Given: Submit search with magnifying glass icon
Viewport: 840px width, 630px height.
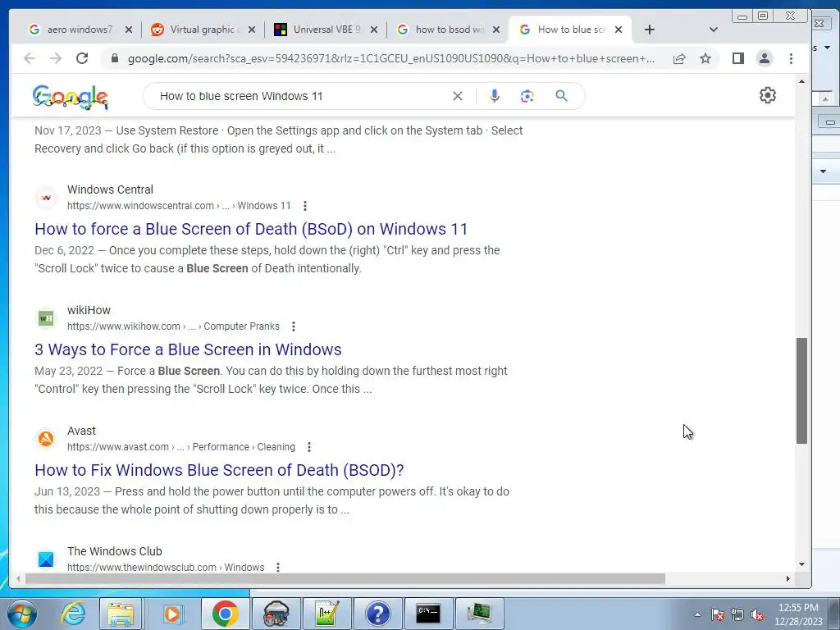Looking at the screenshot, I should pos(561,96).
